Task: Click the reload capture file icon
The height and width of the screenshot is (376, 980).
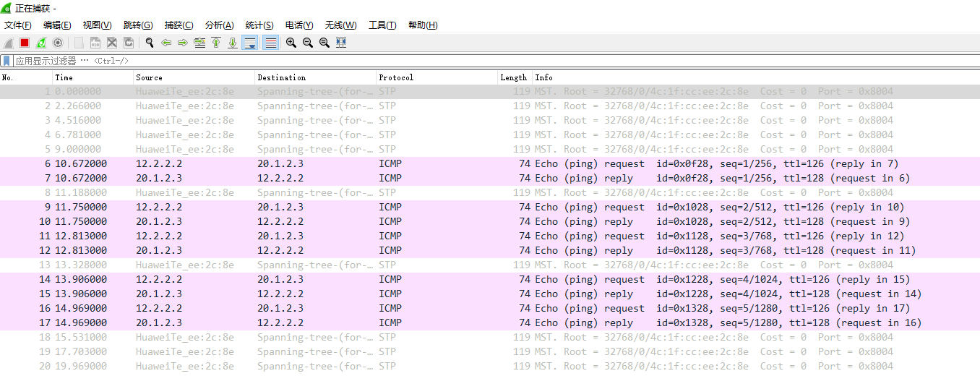Action: (x=128, y=43)
